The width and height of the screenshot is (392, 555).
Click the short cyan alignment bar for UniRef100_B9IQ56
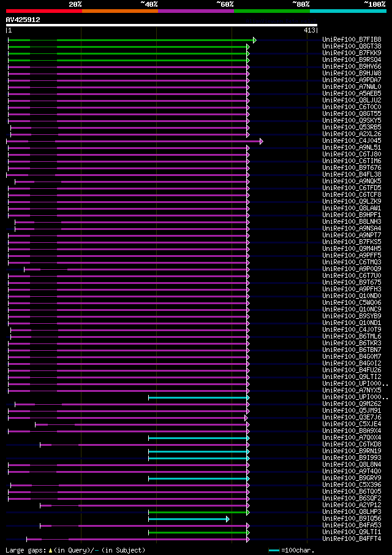(x=188, y=519)
